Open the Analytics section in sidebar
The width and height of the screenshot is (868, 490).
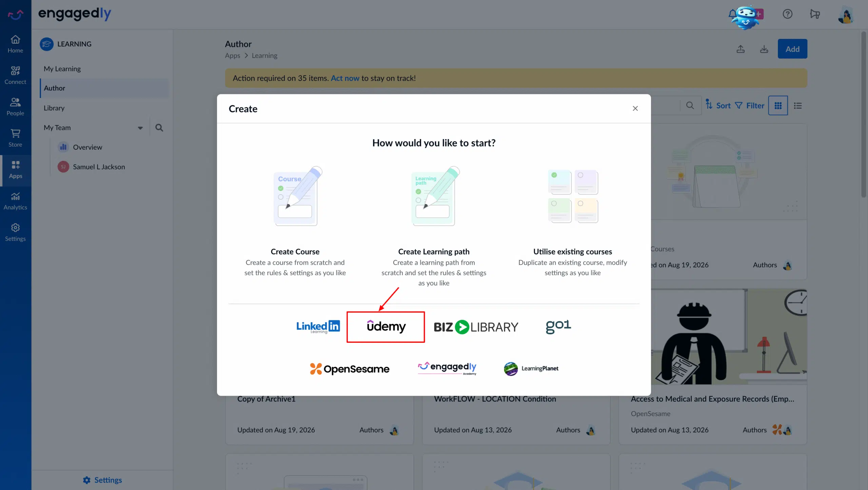coord(15,201)
